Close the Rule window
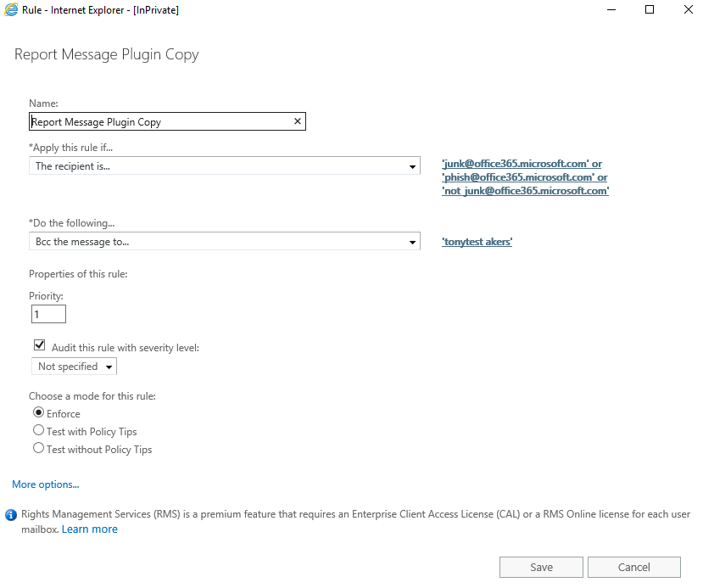The image size is (703, 588). coord(689,9)
